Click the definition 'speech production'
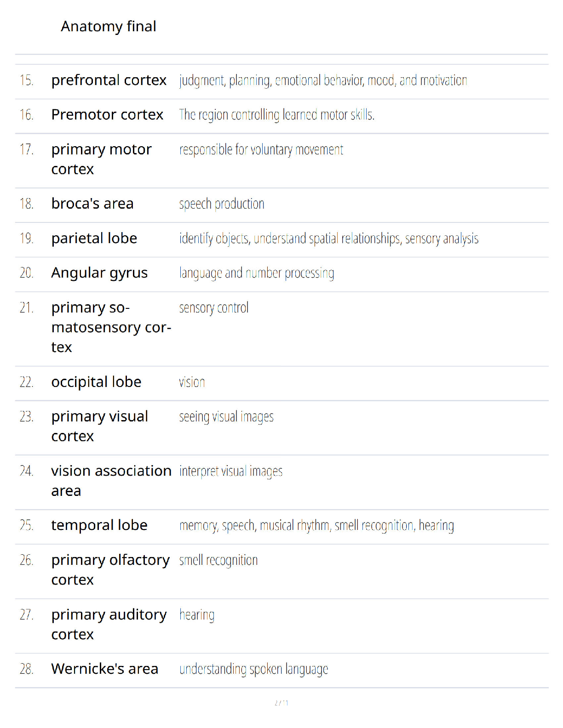Image resolution: width=563 pixels, height=728 pixels. coord(222,204)
